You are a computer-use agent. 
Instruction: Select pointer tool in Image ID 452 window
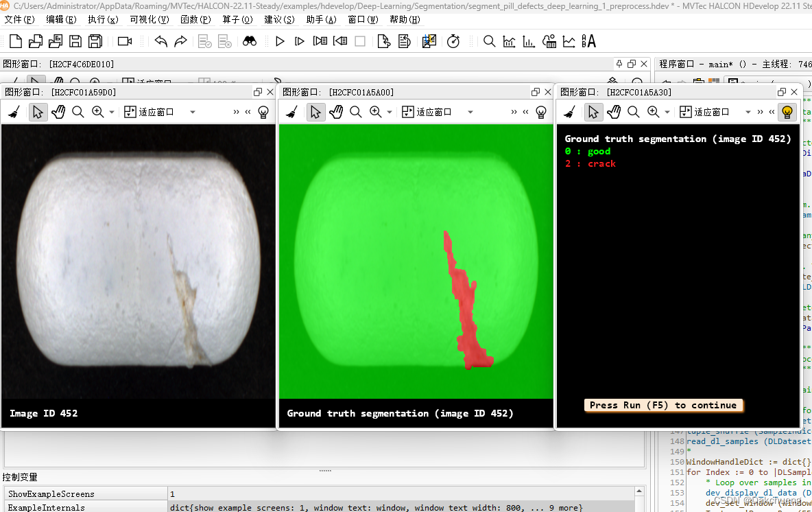point(37,112)
